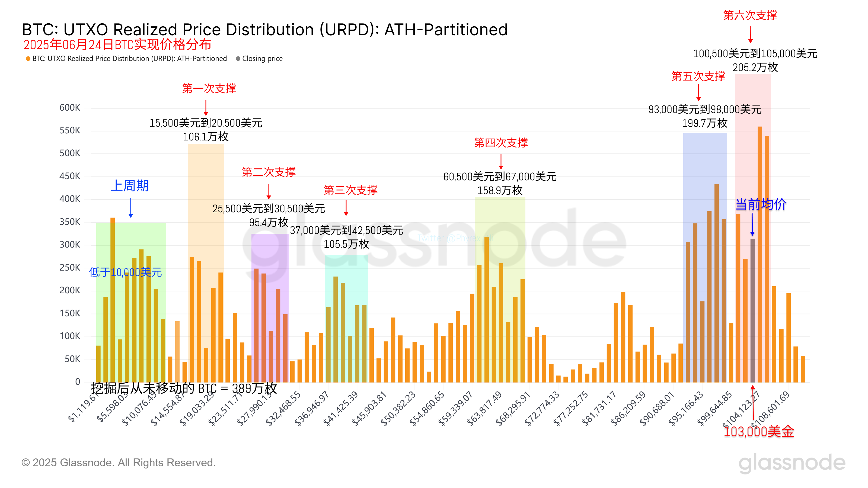This screenshot has width=868, height=488.
Task: Toggle the gray Closing price legend dot
Action: click(238, 59)
